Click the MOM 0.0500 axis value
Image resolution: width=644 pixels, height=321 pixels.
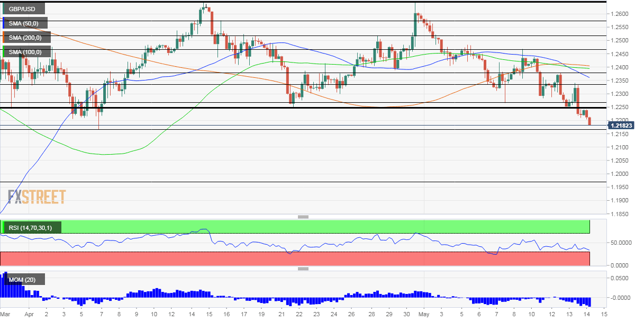coord(619,279)
